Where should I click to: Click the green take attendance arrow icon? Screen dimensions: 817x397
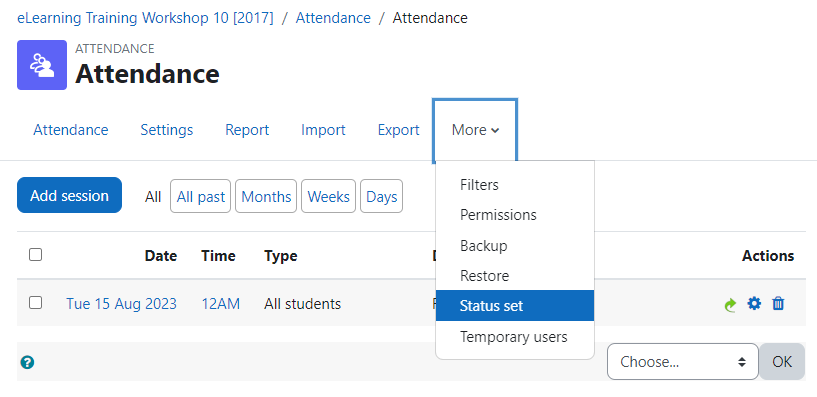coord(731,304)
